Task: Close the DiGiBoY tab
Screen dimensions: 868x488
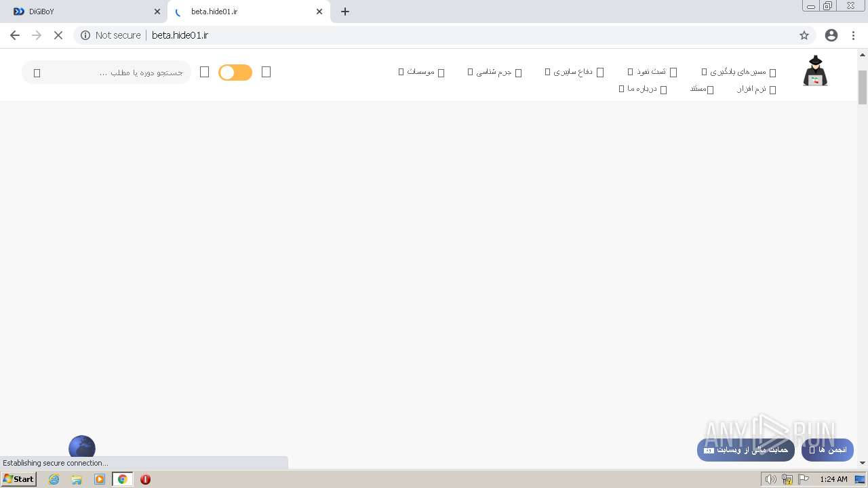Action: click(x=157, y=12)
